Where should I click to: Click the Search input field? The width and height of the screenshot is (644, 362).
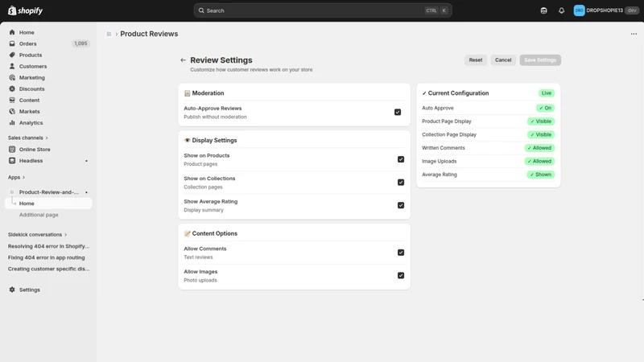[323, 10]
